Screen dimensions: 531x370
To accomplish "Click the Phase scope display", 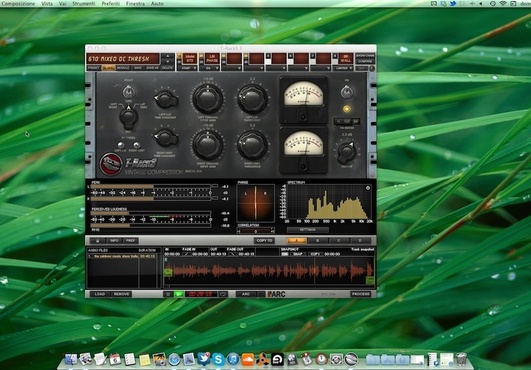I will tap(256, 203).
